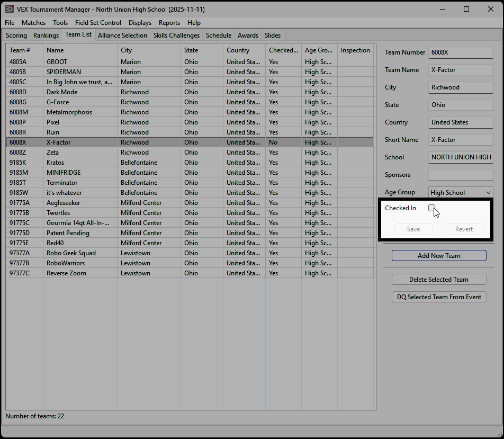Select team 91775A Aegleseeker
Viewport: 504px width, 439px height.
[190, 203]
